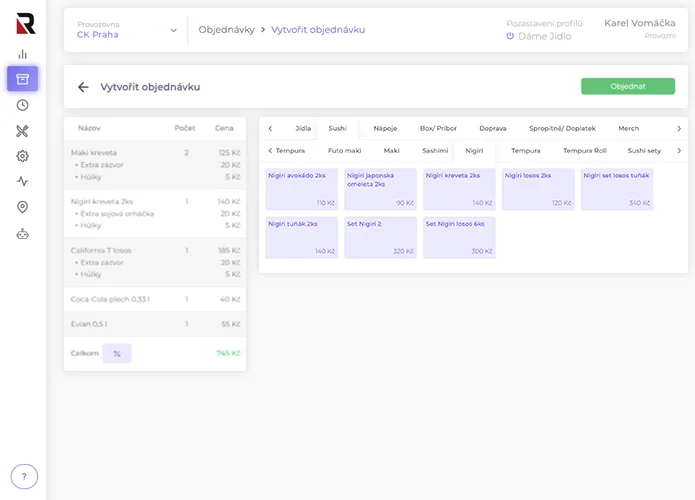Add Nigiri losos 2ks product tile
This screenshot has height=500, width=695.
(x=538, y=189)
